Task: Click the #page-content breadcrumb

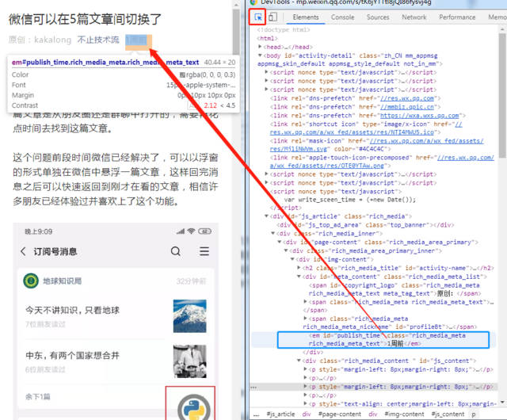Action: (340, 414)
